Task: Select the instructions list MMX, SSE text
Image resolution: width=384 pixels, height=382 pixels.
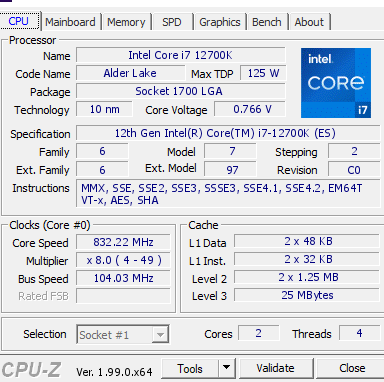Action: (x=228, y=194)
